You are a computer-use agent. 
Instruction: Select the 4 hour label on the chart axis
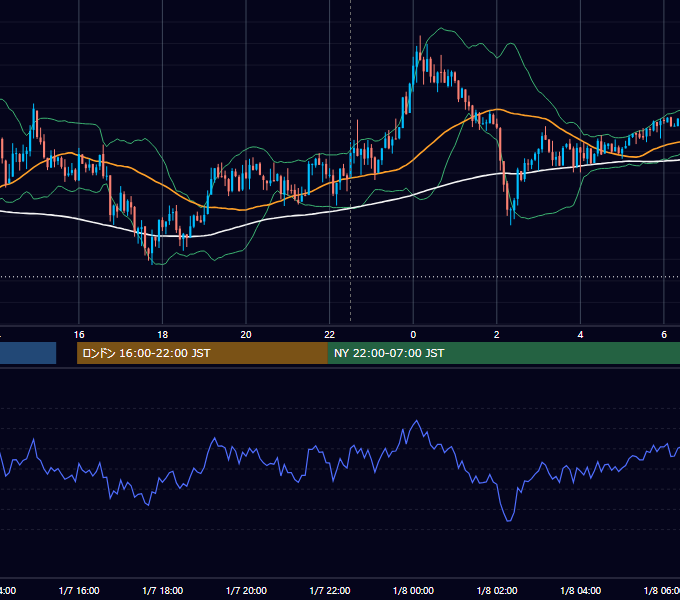tap(580, 335)
